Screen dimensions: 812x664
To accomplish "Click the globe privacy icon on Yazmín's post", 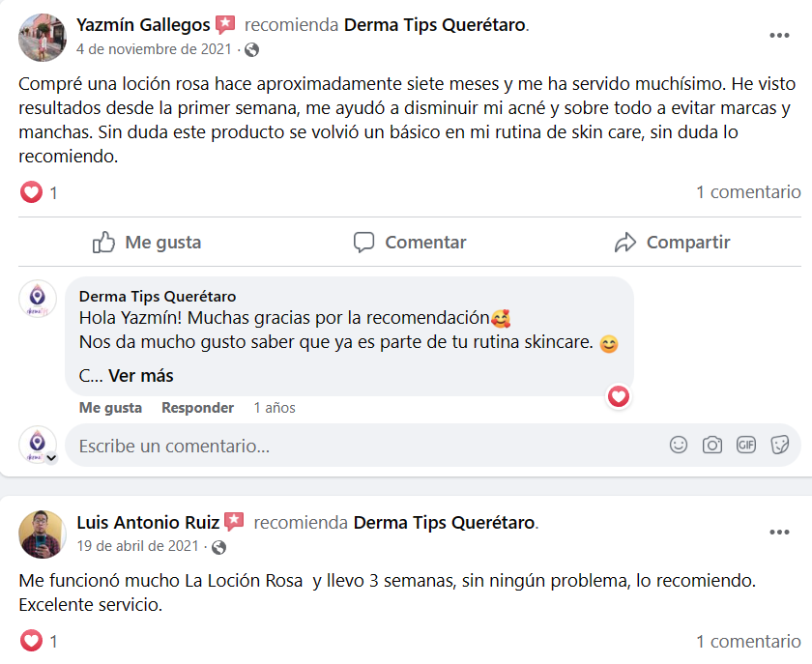I will (x=251, y=49).
